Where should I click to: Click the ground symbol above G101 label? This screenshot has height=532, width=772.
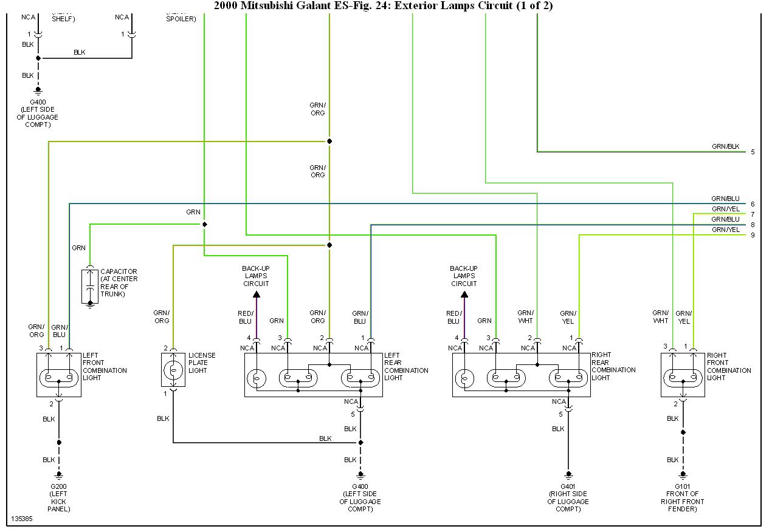(x=683, y=475)
